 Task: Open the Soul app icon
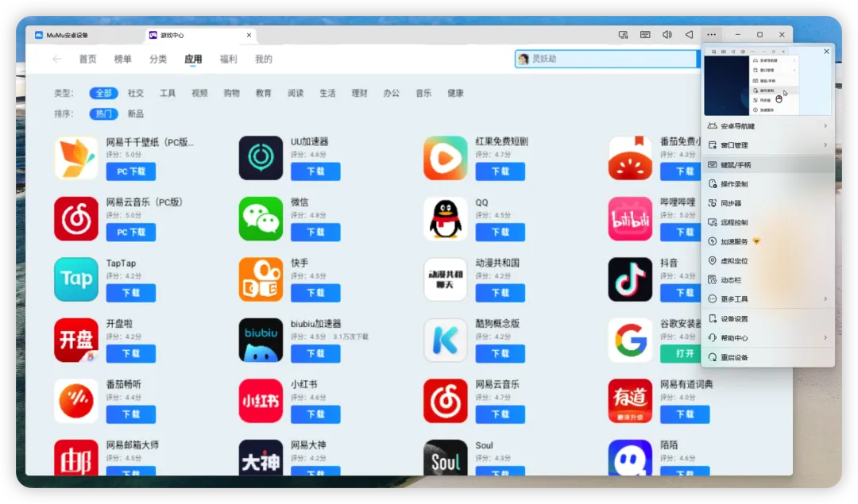[446, 458]
